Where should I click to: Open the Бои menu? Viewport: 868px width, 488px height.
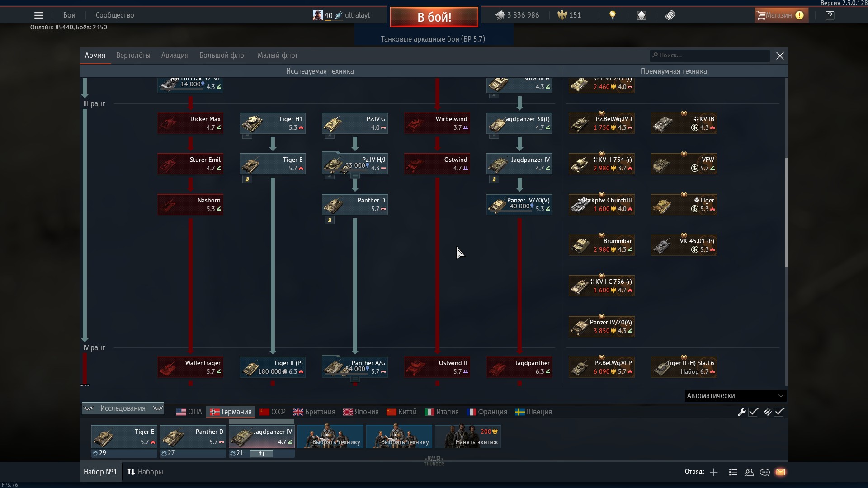(69, 15)
